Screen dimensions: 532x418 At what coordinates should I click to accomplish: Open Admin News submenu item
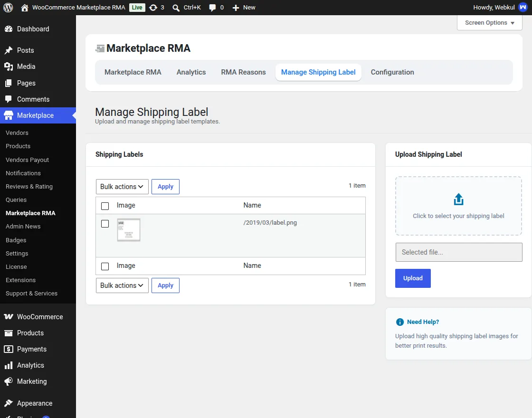tap(23, 226)
